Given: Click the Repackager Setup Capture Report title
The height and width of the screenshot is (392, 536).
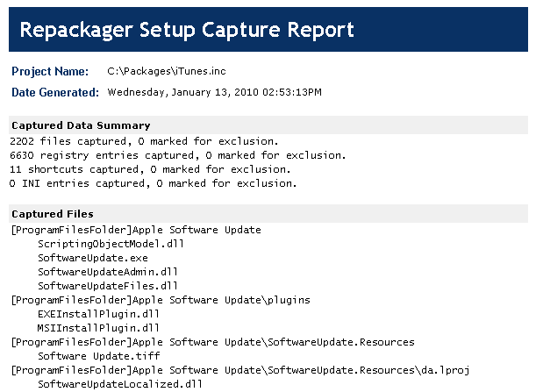Looking at the screenshot, I should 186,31.
